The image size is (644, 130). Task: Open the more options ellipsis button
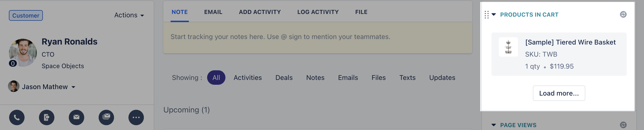136,117
